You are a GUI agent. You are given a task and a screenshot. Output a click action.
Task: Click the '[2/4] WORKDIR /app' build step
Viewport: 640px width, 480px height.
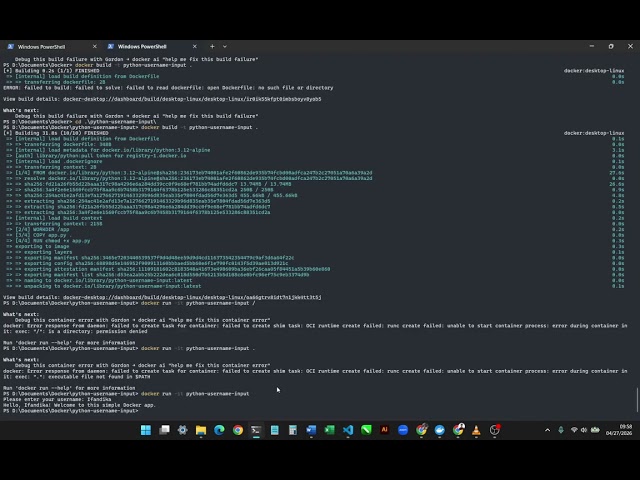click(39, 229)
